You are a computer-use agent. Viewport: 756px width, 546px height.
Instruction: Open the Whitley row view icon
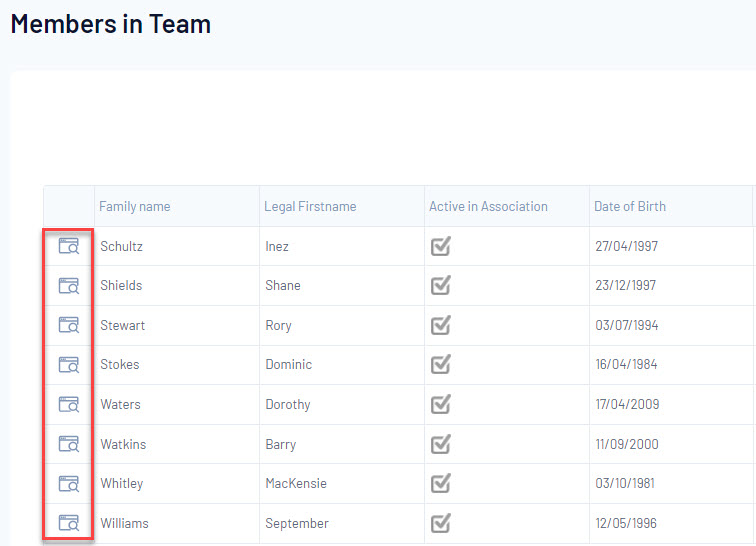[68, 483]
